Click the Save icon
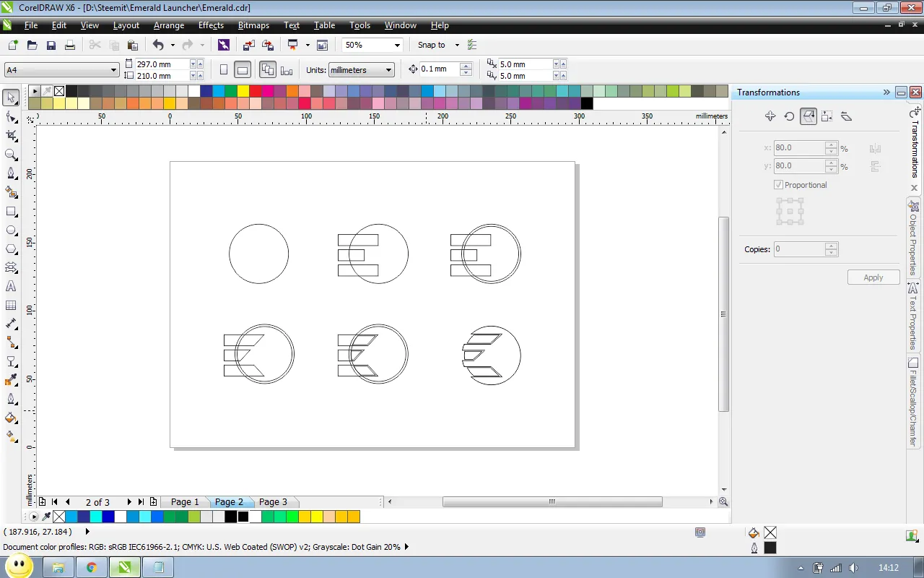 [51, 45]
